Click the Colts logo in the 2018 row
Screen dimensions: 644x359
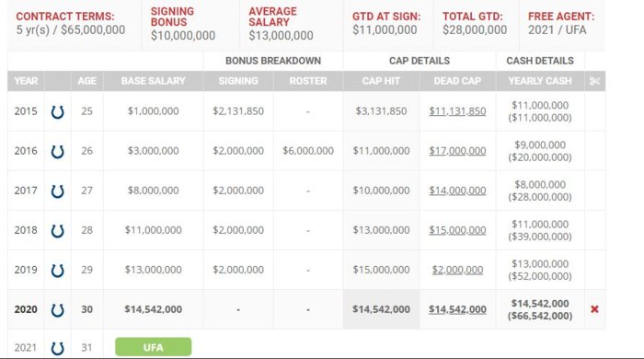(x=57, y=230)
